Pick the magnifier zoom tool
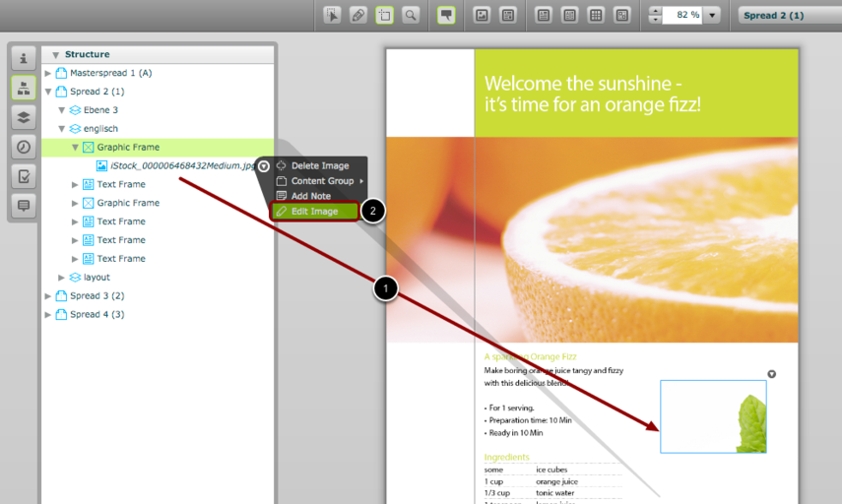This screenshot has width=842, height=504. click(411, 15)
